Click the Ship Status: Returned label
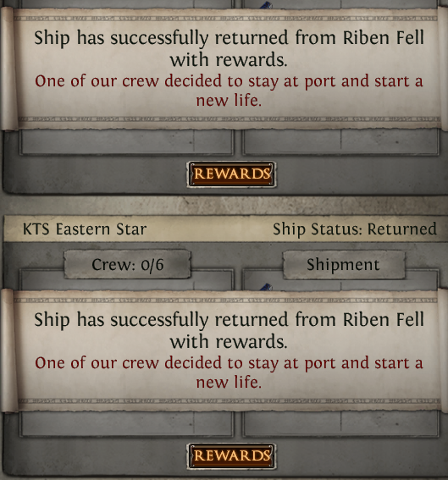Image resolution: width=448 pixels, height=480 pixels. 355,229
